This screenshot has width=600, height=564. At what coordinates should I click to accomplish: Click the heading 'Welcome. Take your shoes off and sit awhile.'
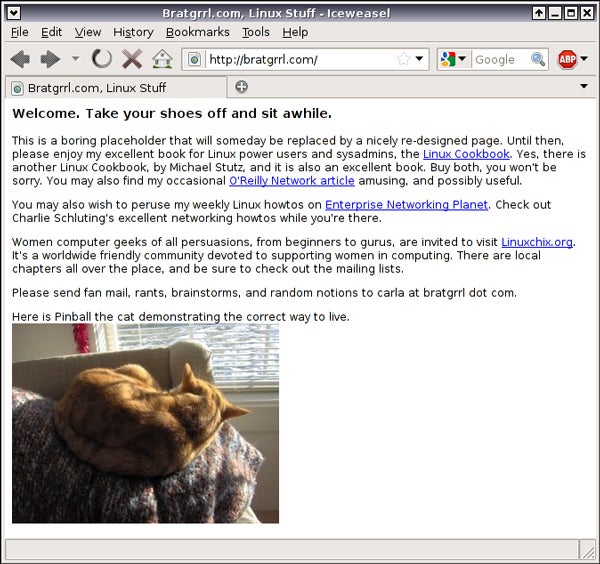pos(172,114)
